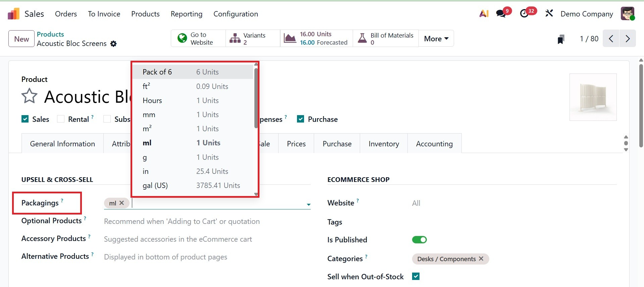The width and height of the screenshot is (644, 287).
Task: Click the packaging dropdown list scrollbar
Action: click(x=256, y=98)
